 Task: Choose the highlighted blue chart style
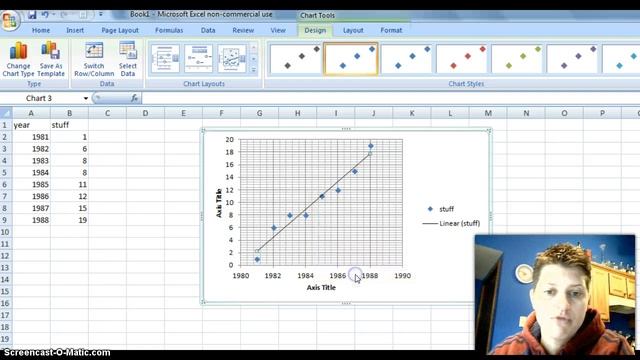[x=351, y=59]
